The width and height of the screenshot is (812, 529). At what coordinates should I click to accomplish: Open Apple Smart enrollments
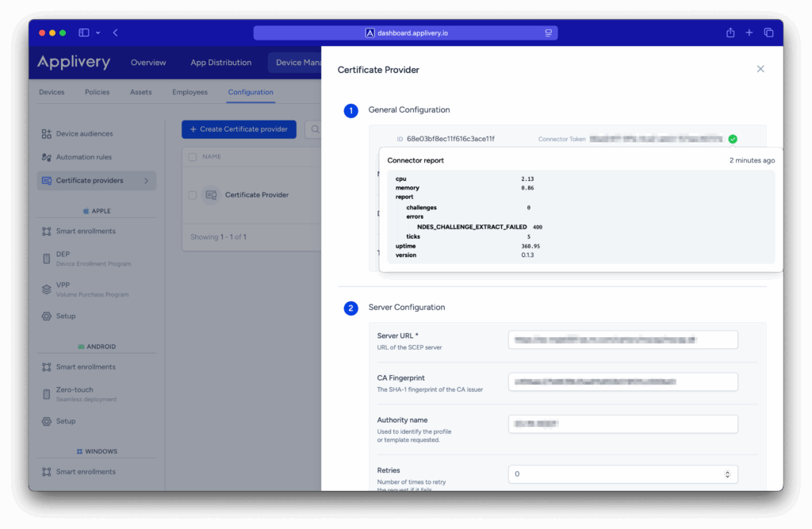[85, 232]
